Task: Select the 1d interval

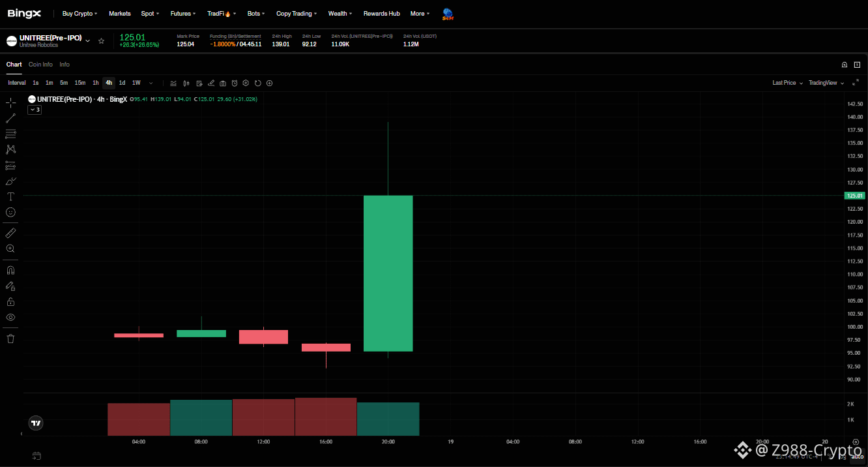Action: click(x=122, y=83)
